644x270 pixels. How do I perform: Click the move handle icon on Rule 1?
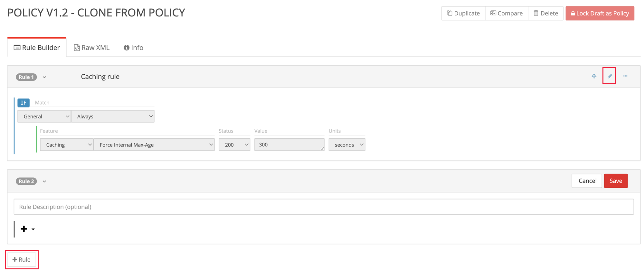click(594, 76)
